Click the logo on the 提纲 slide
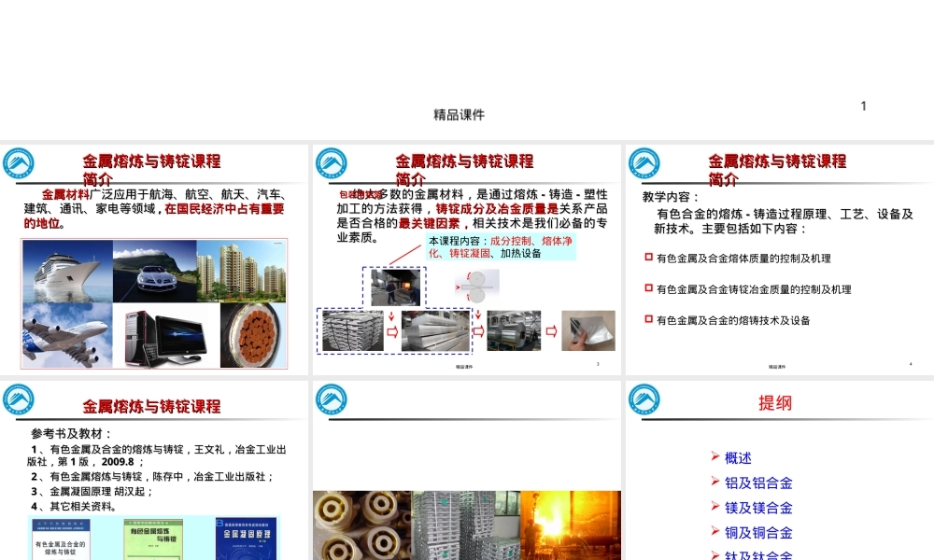 click(644, 399)
